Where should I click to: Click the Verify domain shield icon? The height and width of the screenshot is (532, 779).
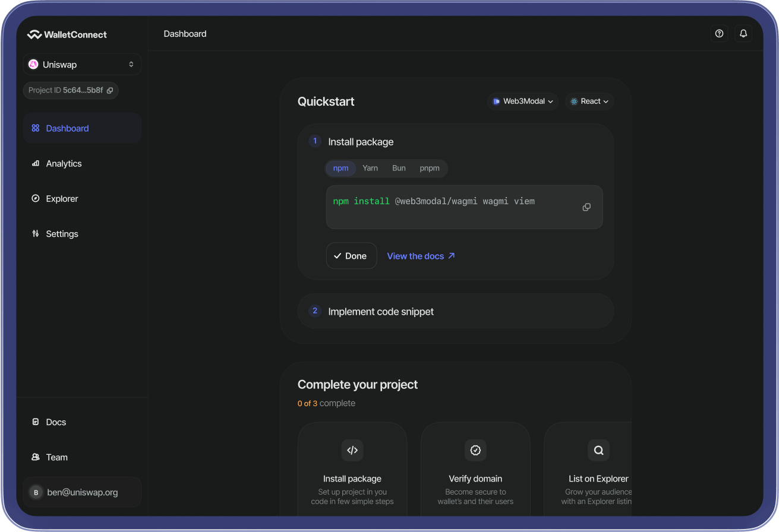[475, 450]
